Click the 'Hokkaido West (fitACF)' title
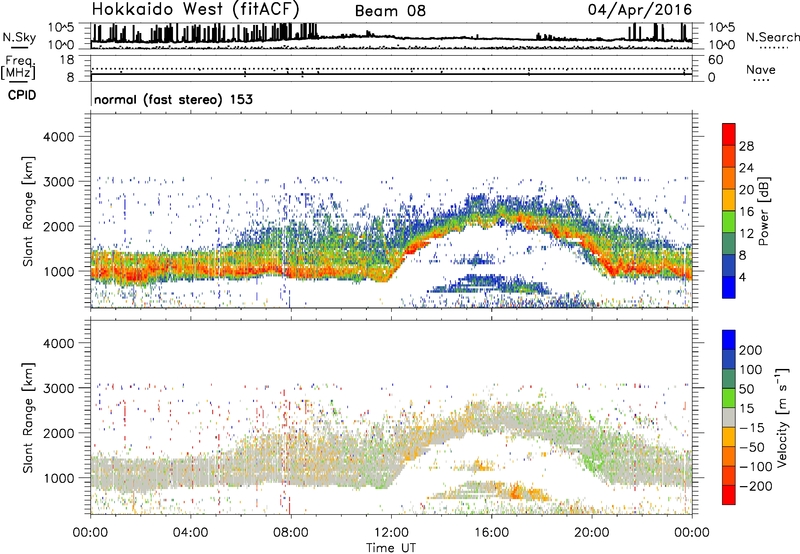The image size is (800, 554). point(195,9)
